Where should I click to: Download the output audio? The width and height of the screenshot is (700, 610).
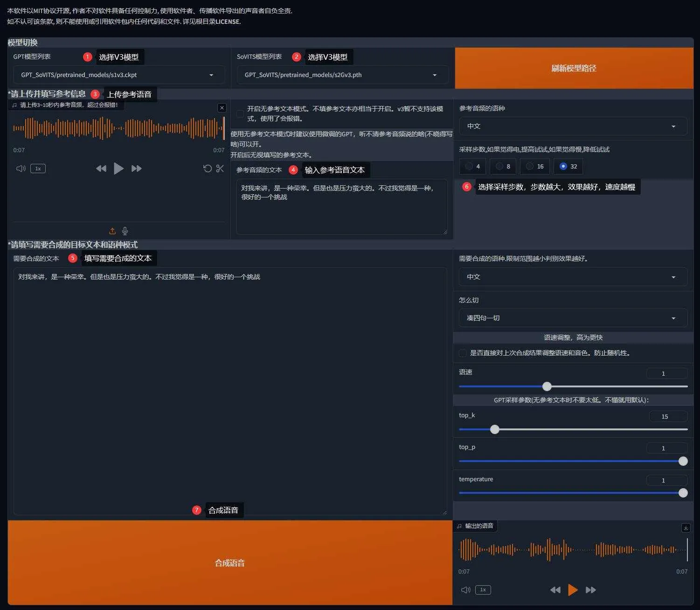[x=686, y=528]
